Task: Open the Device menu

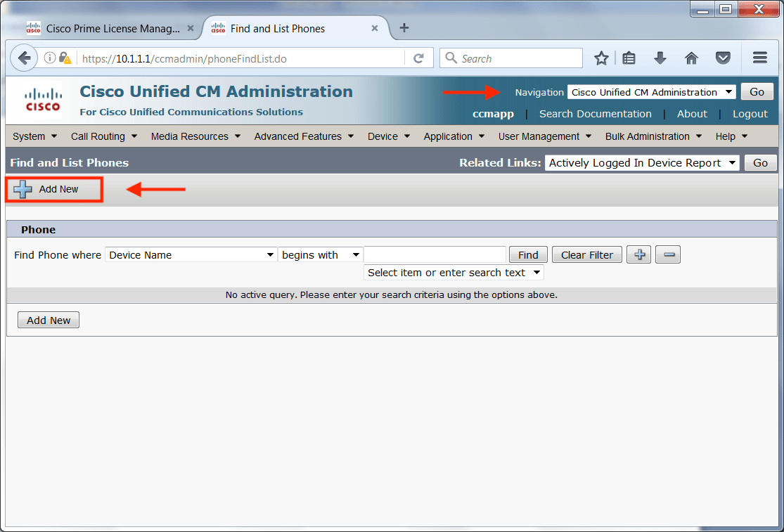Action: tap(389, 136)
